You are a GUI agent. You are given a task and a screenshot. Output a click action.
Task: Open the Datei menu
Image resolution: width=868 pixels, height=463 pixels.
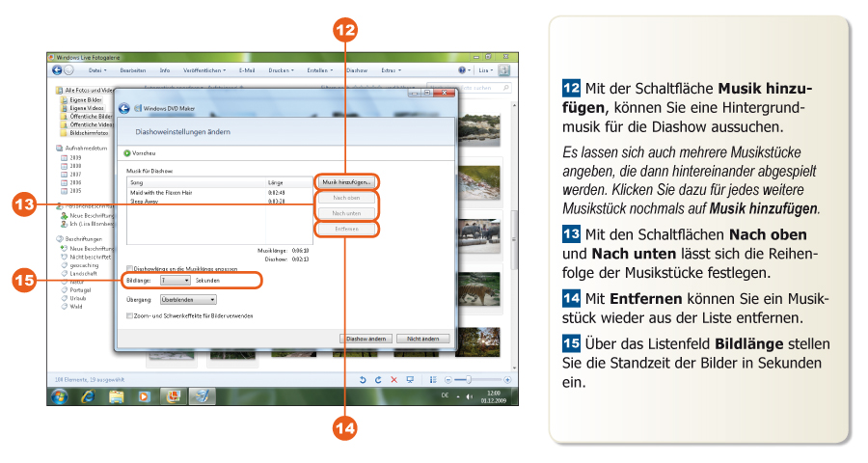pos(96,70)
